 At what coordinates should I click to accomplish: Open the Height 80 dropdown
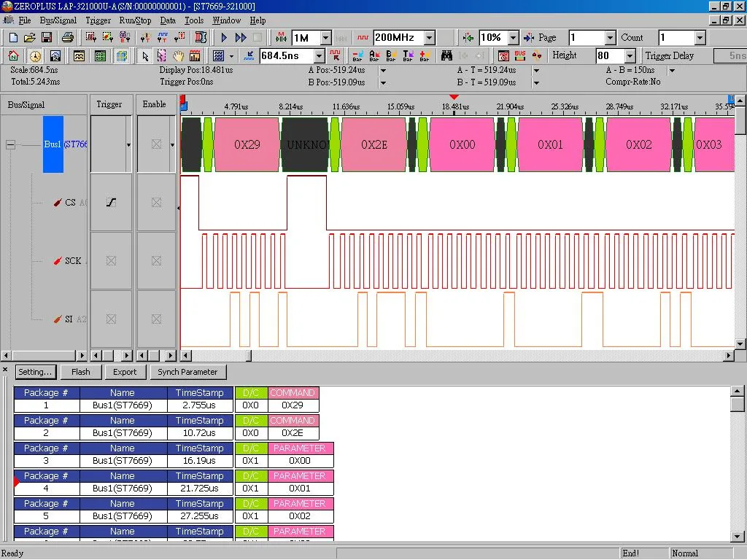pyautogui.click(x=630, y=55)
